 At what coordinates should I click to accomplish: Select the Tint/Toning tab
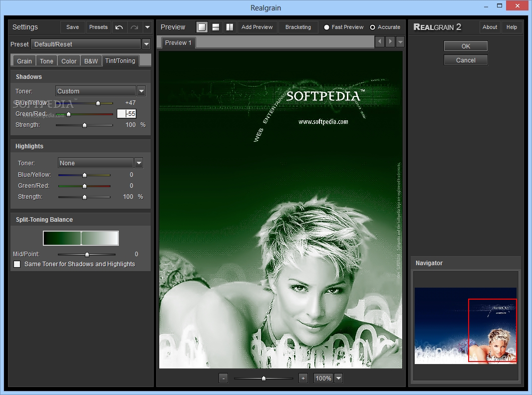click(x=120, y=61)
